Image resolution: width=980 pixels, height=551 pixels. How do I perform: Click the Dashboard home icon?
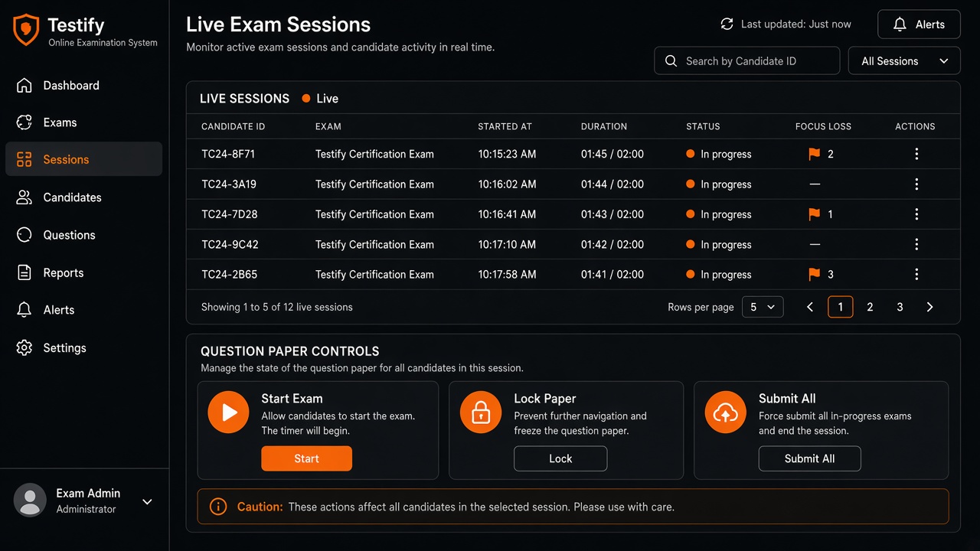pos(24,86)
